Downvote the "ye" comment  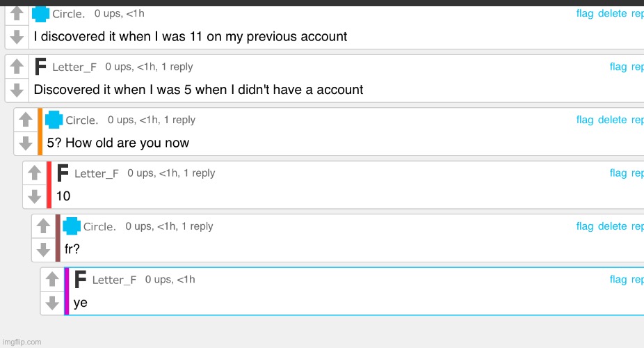click(x=53, y=303)
